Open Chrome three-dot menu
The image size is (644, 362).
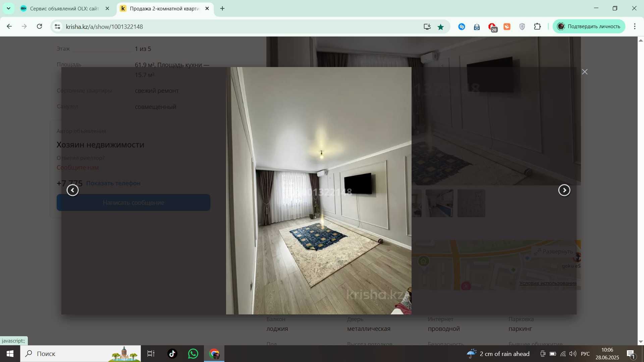click(635, 26)
